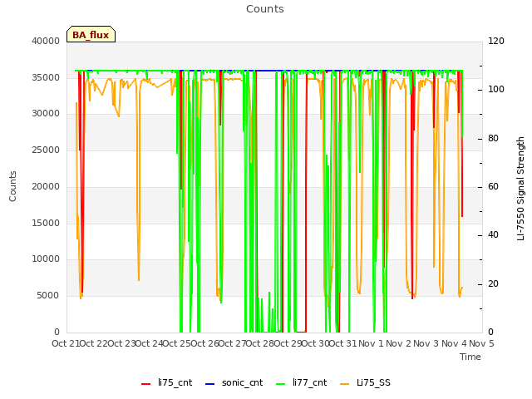Screen dimensions: 532x399
Task: Click the 25000 tick on left axis
Action: (46, 150)
